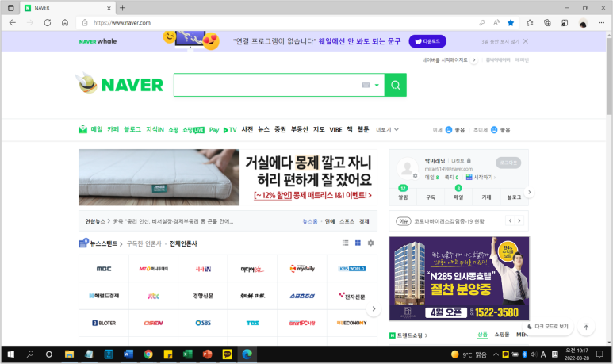Open the 블로그 menu link
The width and height of the screenshot is (613, 364).
coord(132,129)
